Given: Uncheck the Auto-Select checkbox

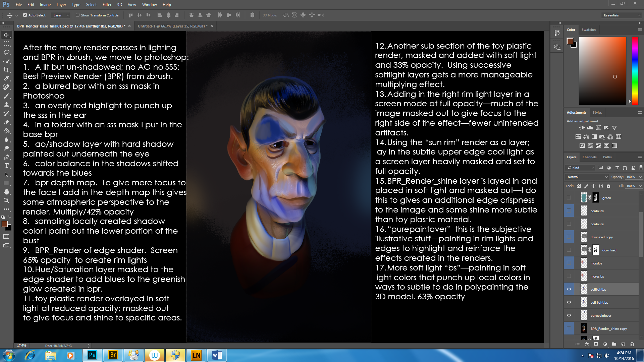Looking at the screenshot, I should 25,15.
